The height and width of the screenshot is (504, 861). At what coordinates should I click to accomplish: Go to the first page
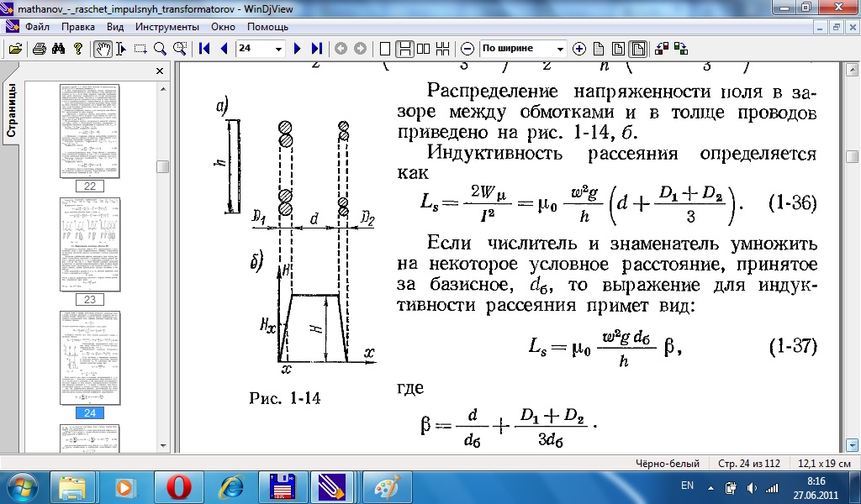204,49
